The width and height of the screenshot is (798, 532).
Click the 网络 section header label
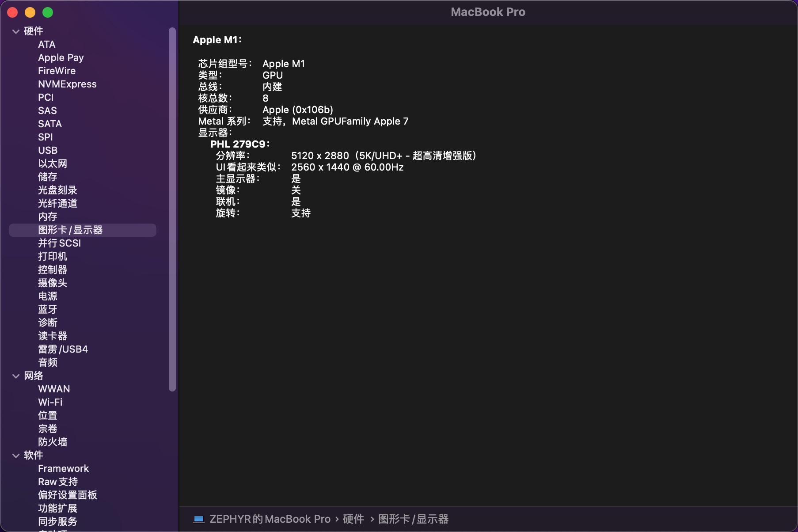(34, 376)
